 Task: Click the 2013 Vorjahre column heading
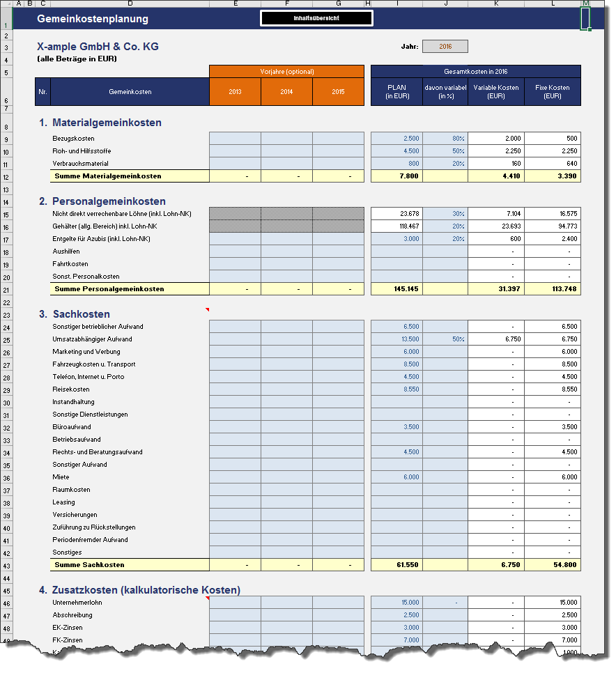point(235,92)
